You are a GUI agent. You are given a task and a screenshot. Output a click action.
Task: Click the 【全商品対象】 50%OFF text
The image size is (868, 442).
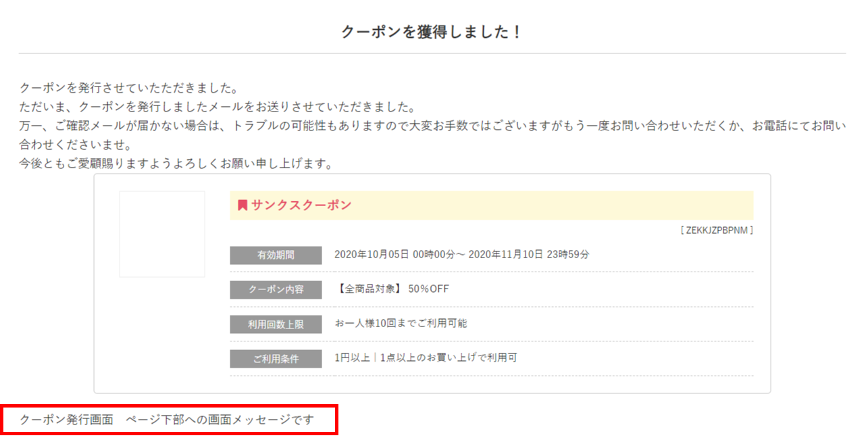[x=392, y=289]
